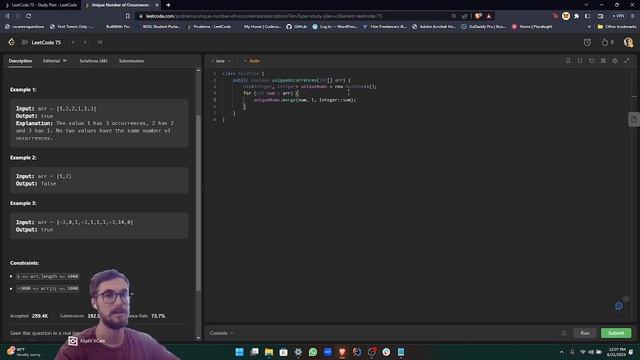Click the taskbar clock and date
Screen dimensions: 640x360
pos(616,352)
